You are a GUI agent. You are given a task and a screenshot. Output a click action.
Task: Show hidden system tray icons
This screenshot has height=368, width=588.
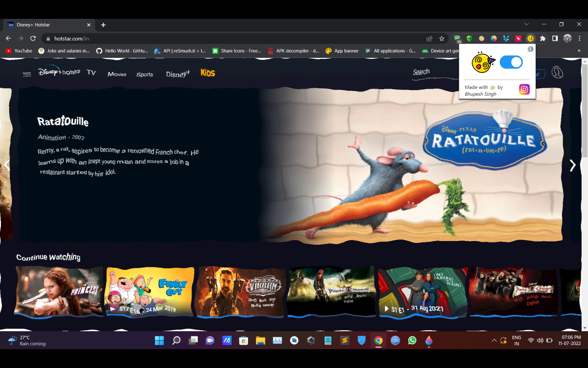(494, 341)
